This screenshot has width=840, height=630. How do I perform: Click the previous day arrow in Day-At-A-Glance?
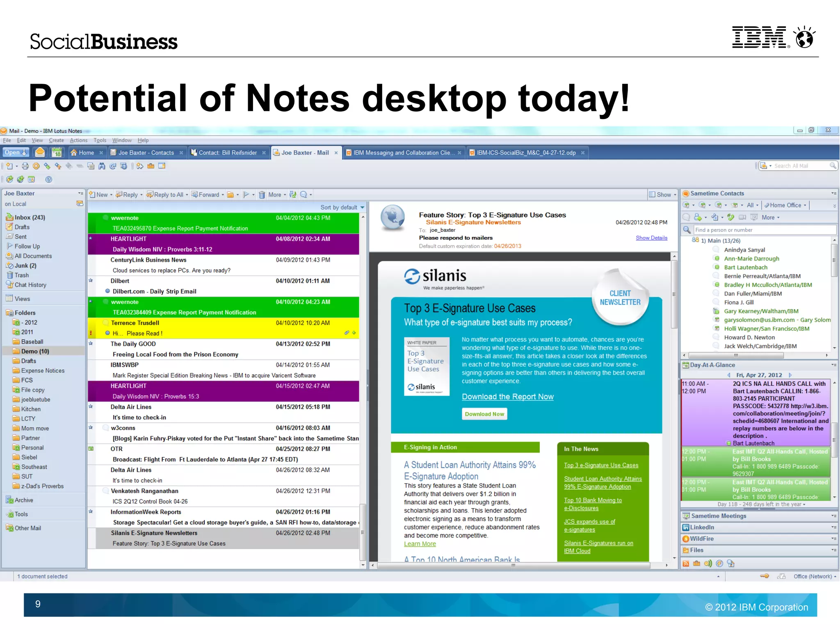click(x=729, y=375)
